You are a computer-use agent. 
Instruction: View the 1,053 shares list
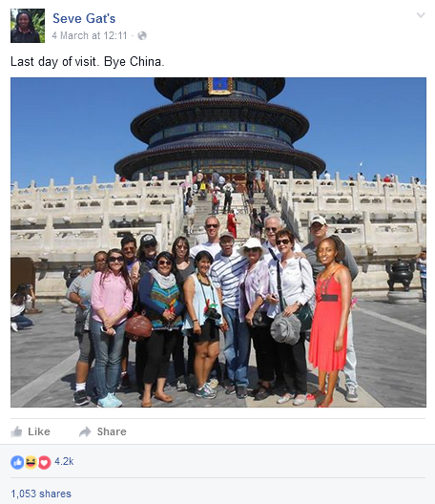(41, 493)
